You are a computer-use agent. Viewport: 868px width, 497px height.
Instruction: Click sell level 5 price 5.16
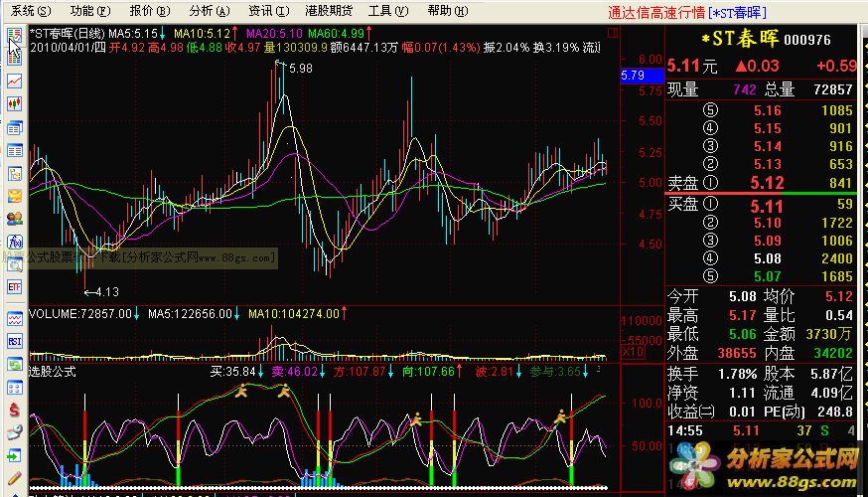coord(768,110)
